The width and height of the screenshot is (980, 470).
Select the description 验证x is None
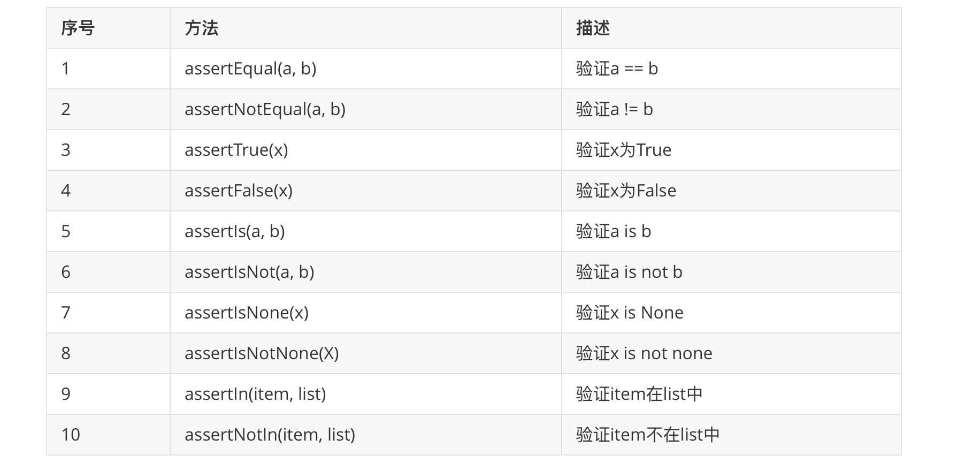630,313
